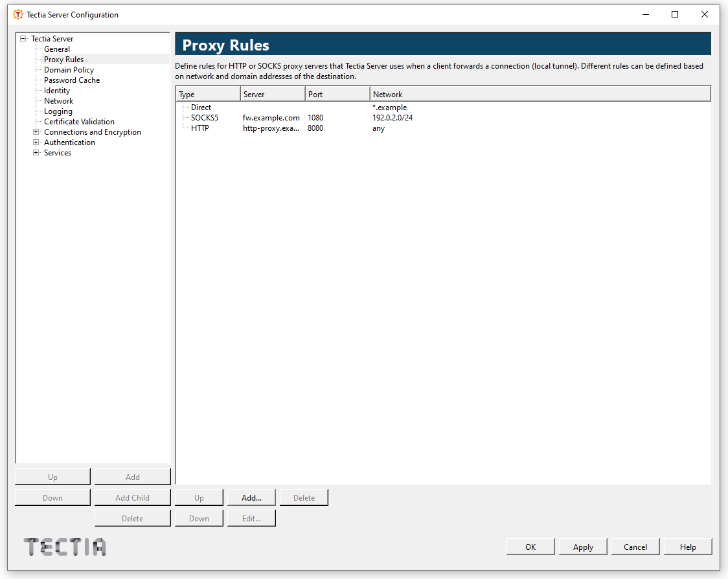The image size is (728, 579).
Task: Select the Direct proxy rule row
Action: click(444, 108)
